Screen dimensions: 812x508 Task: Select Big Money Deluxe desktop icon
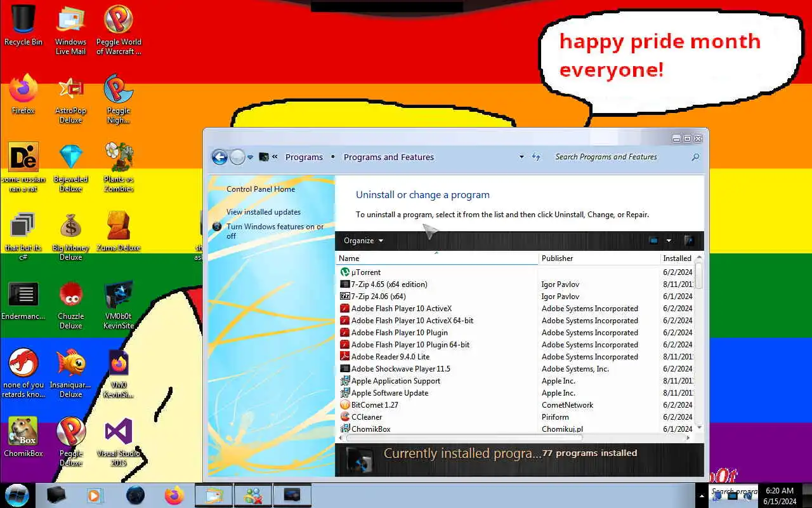[70, 236]
